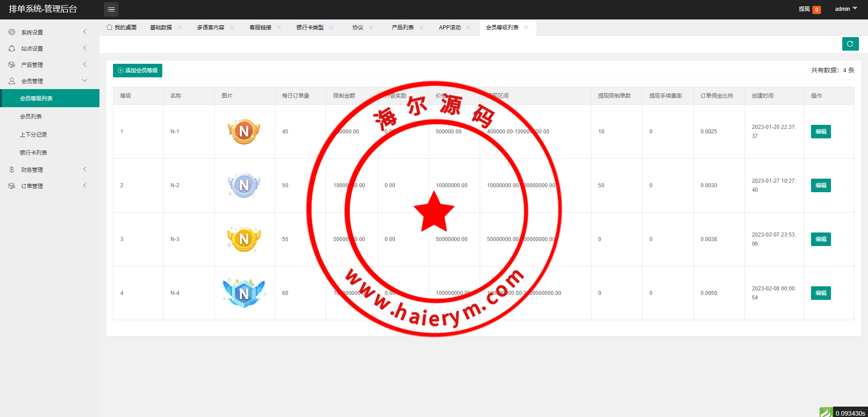
Task: Click the 添加会员等级 button
Action: pos(137,71)
